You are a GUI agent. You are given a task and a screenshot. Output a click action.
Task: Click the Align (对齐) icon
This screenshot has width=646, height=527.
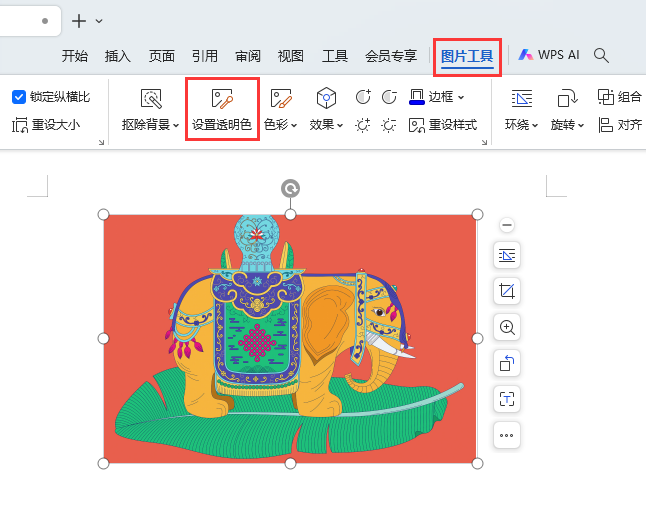(606, 125)
